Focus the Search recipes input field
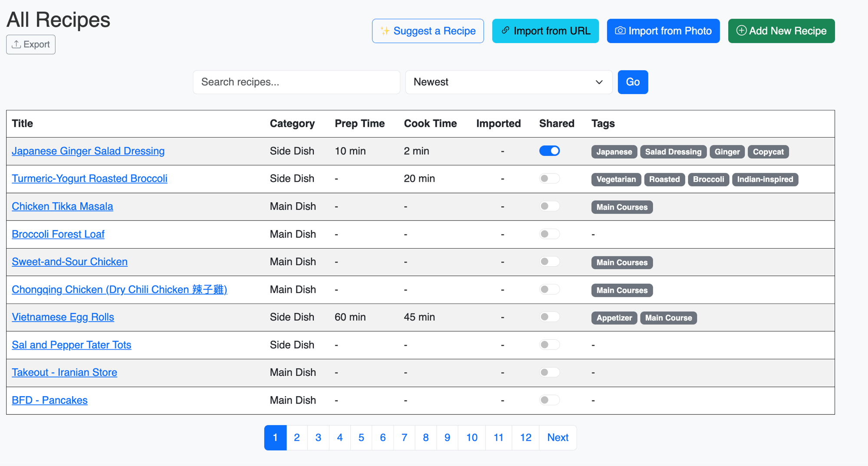This screenshot has width=868, height=466. tap(296, 82)
